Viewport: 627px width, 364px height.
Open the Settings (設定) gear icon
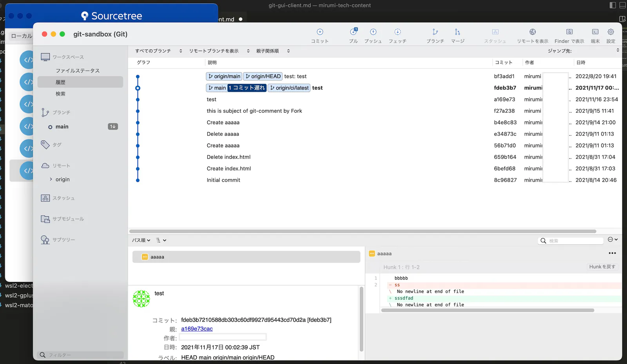tap(611, 32)
